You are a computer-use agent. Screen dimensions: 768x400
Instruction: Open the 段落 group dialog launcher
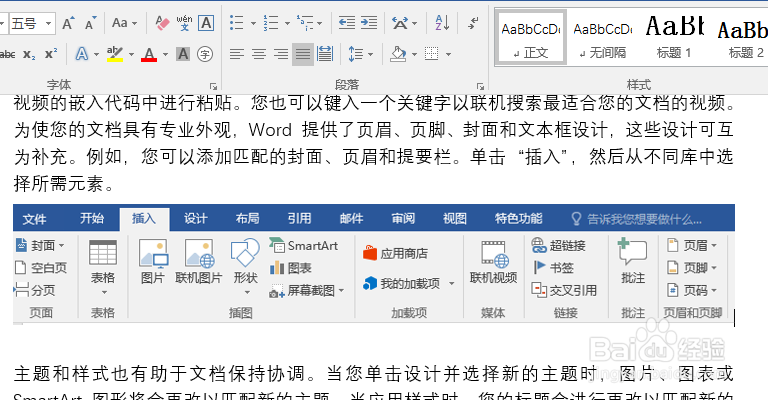click(480, 87)
